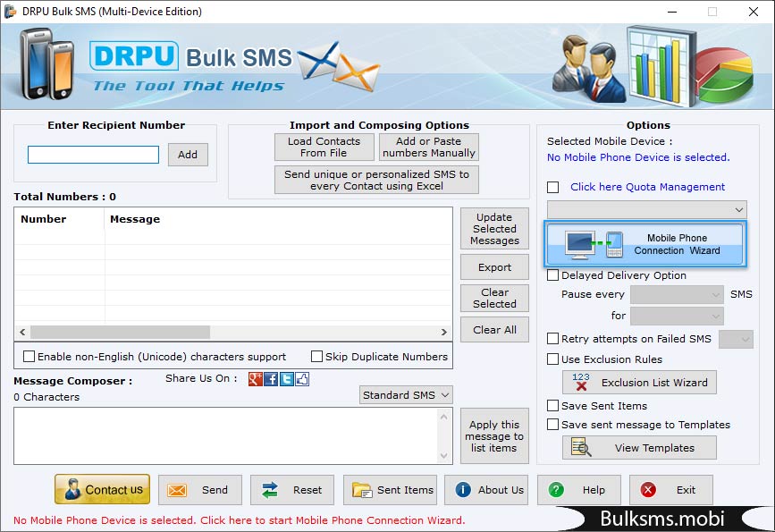Toggle Use Exclusion Rules checkbox

point(553,359)
